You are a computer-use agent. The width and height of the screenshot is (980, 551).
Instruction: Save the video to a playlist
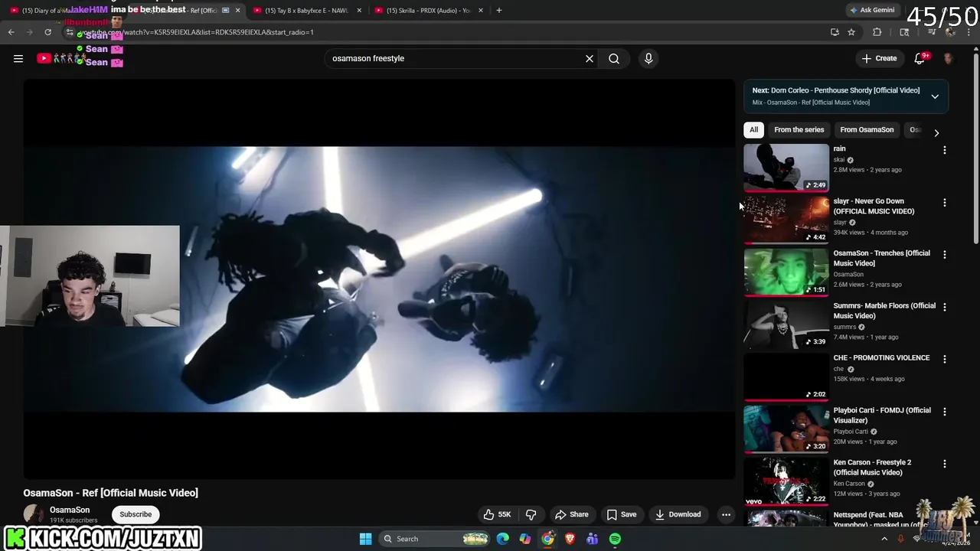pyautogui.click(x=622, y=514)
